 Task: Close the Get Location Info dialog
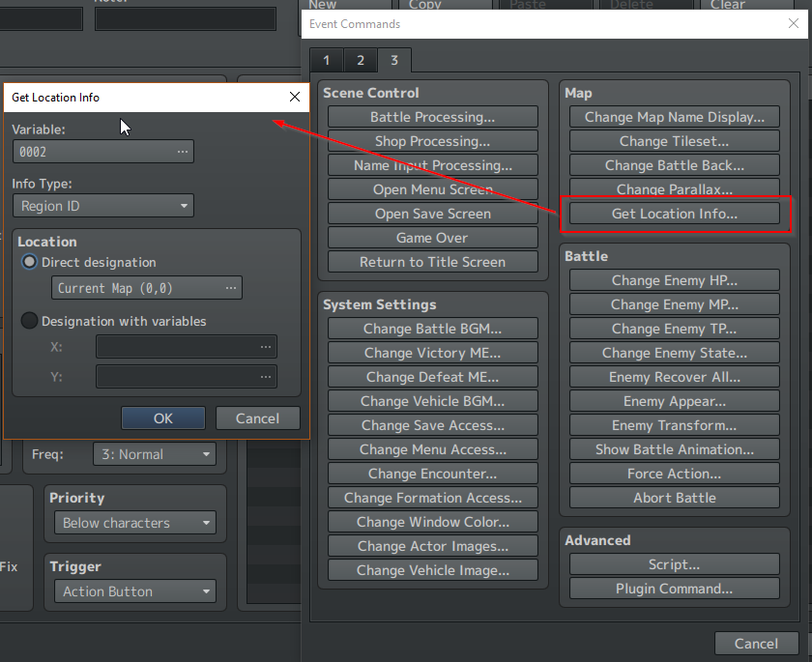coord(295,97)
